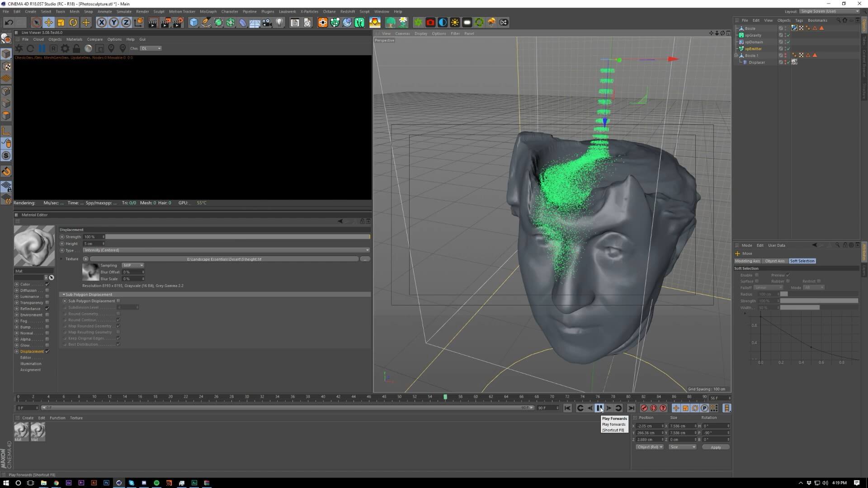
Task: Click the light bulb Light icon
Action: click(x=279, y=22)
